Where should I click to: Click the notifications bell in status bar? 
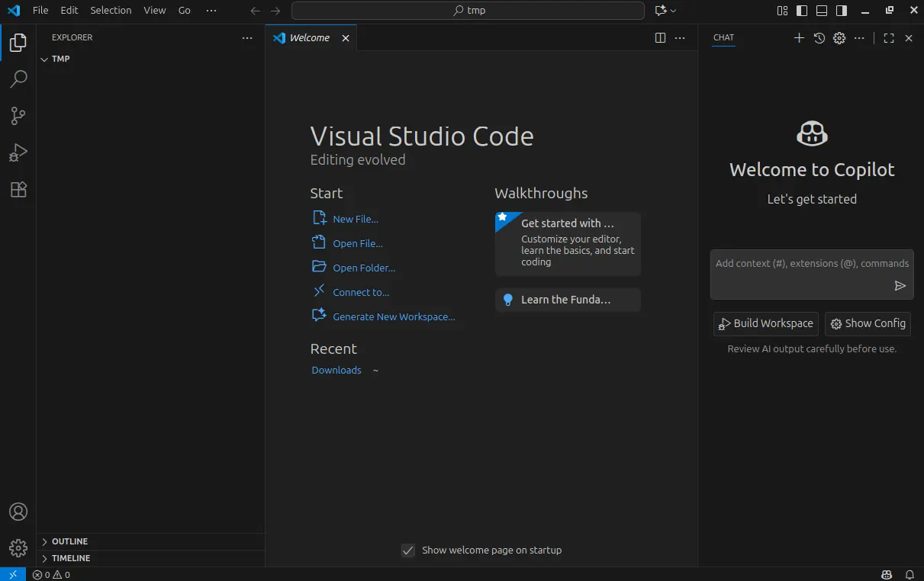(910, 574)
